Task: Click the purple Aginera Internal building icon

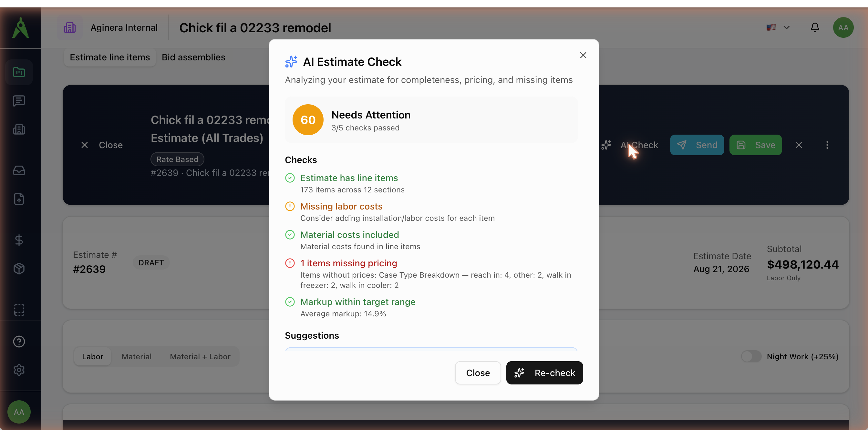Action: (x=70, y=28)
